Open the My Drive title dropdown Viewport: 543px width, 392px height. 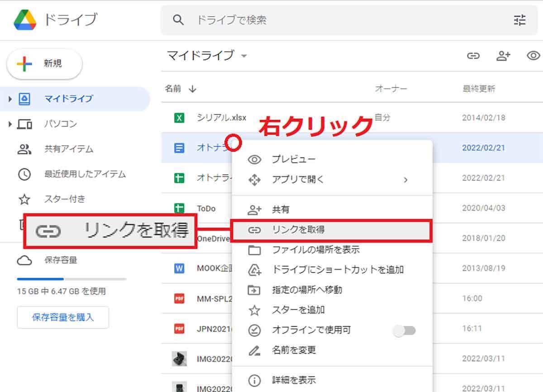coord(244,56)
